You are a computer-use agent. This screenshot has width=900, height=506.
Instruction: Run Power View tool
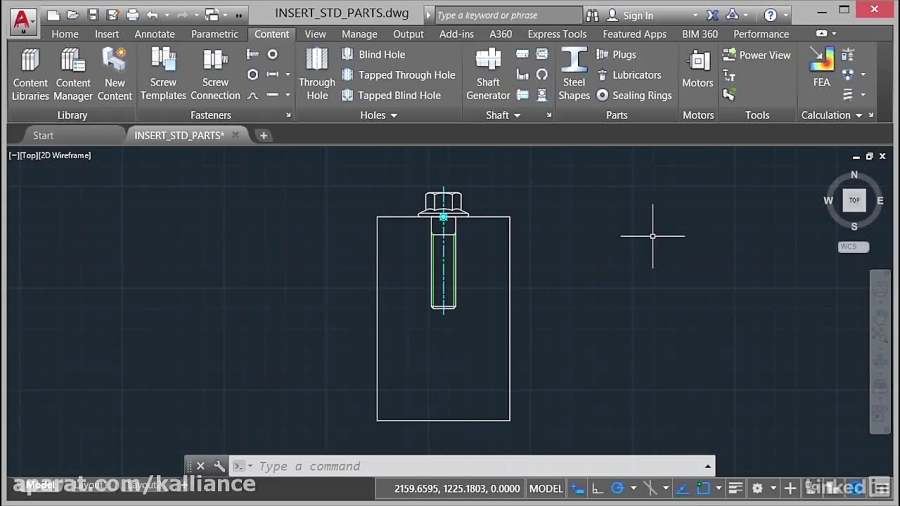(x=757, y=55)
